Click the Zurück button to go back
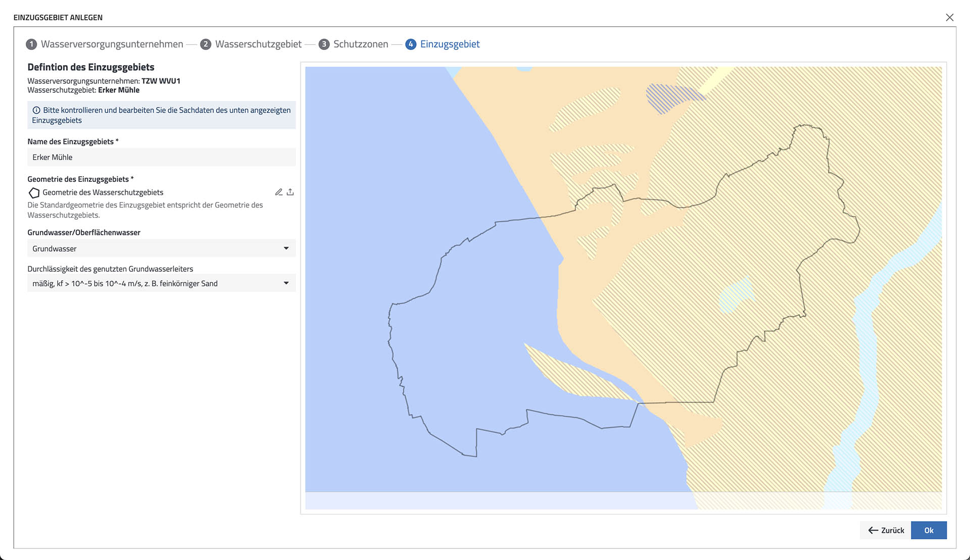 [884, 530]
